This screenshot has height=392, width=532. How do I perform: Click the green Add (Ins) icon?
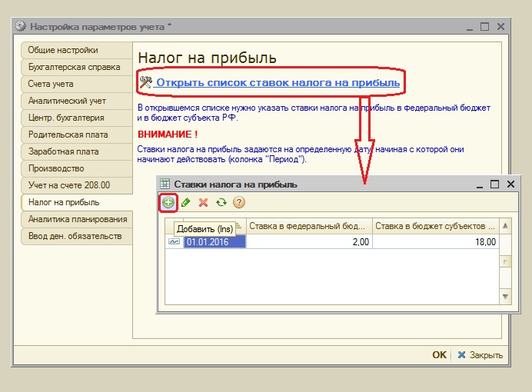[x=168, y=203]
